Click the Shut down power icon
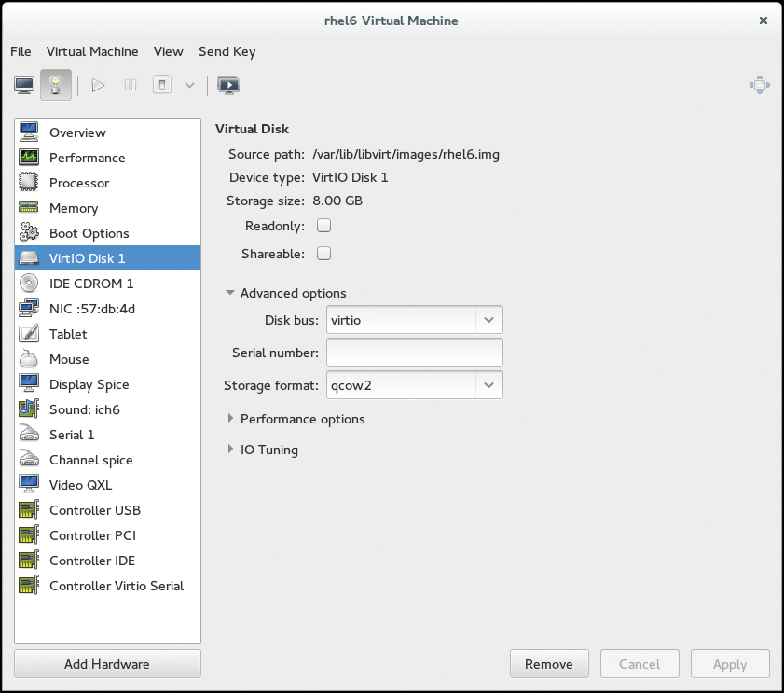The width and height of the screenshot is (784, 693). (x=162, y=86)
